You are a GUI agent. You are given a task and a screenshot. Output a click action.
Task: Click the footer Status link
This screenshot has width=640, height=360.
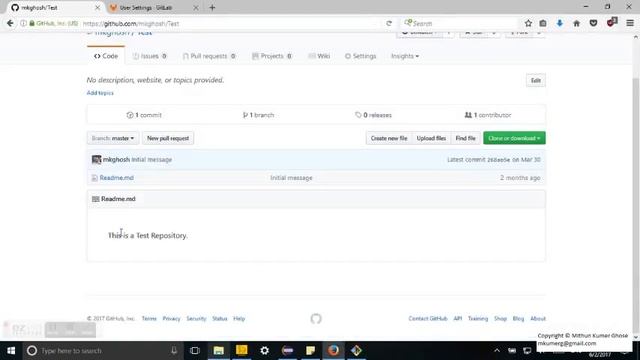tap(220, 318)
